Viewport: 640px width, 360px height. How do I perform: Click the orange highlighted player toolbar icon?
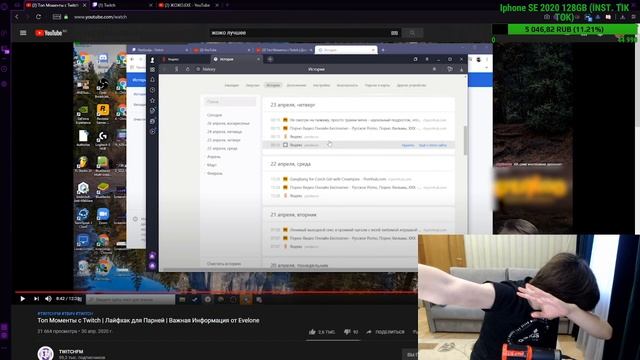[246, 300]
